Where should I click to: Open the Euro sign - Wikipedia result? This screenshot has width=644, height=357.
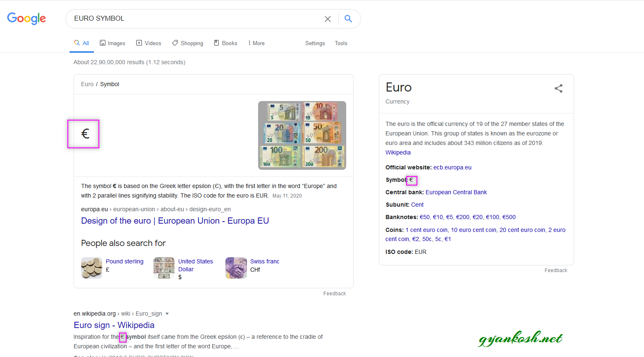[114, 325]
